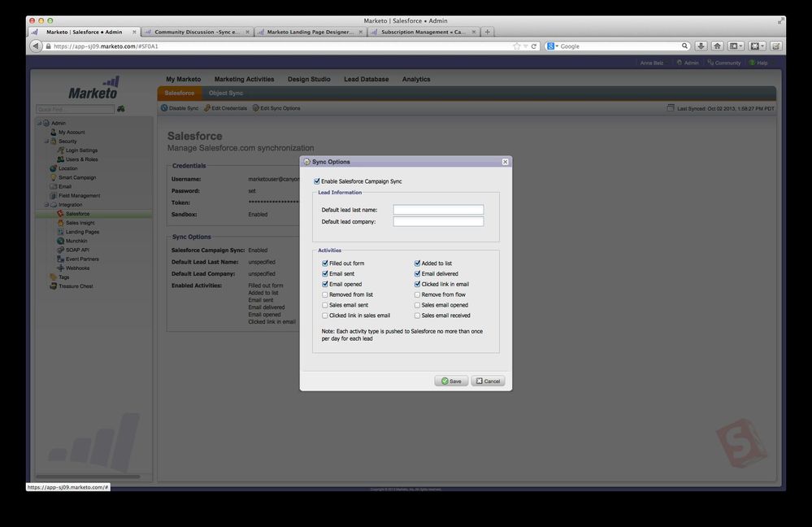Click the Default lead last name field
Image resolution: width=812 pixels, height=527 pixels.
click(438, 210)
